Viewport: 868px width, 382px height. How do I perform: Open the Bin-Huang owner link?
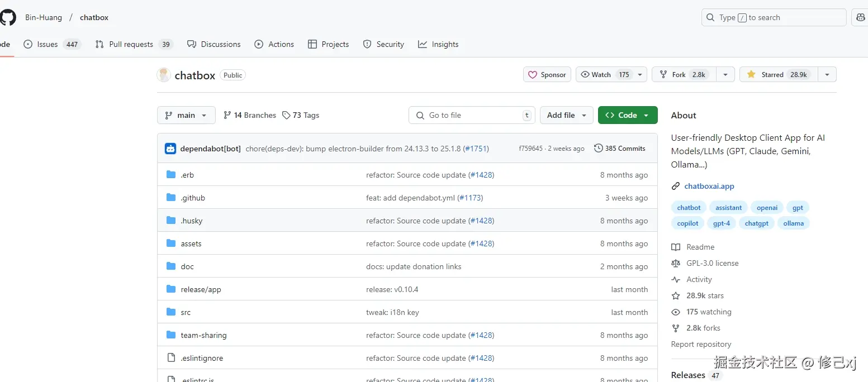tap(44, 17)
